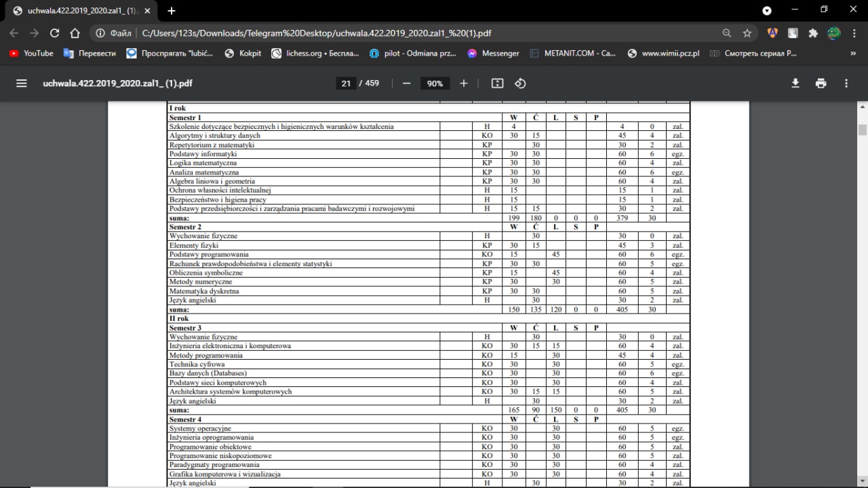Click 'Repetytorium z matematyki' course name
This screenshot has height=488, width=868.
pos(212,145)
